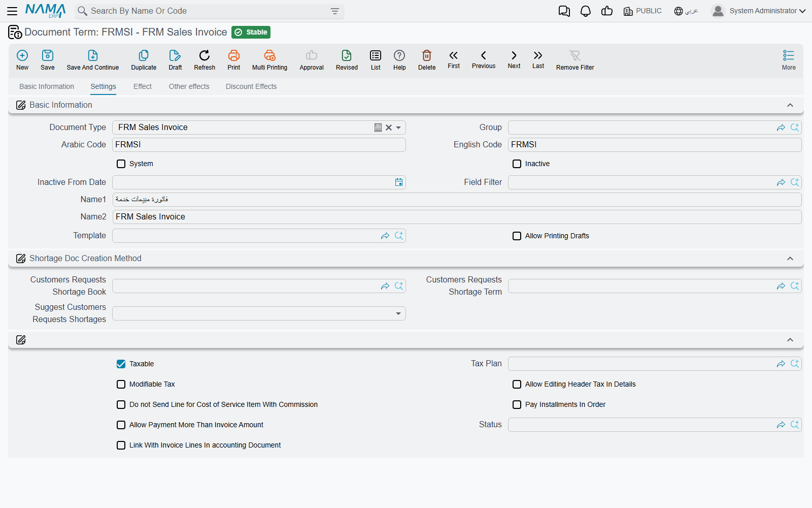
Task: Open the hamburger main menu
Action: coord(12,11)
